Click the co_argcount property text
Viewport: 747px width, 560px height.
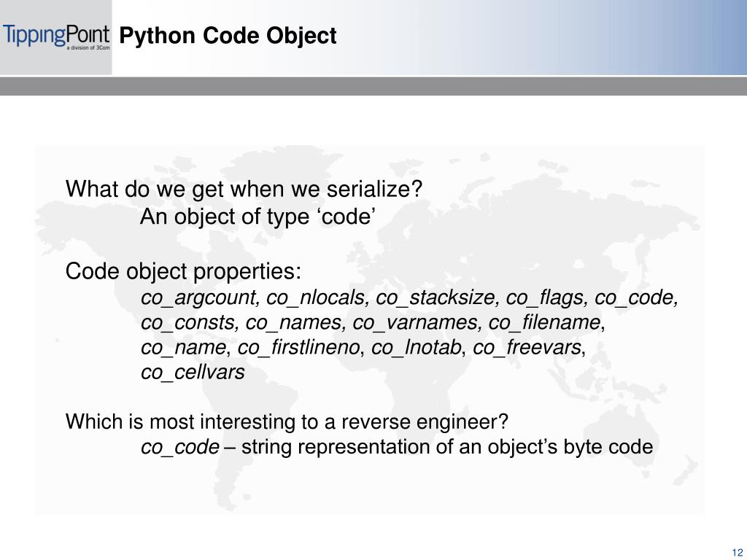200,297
